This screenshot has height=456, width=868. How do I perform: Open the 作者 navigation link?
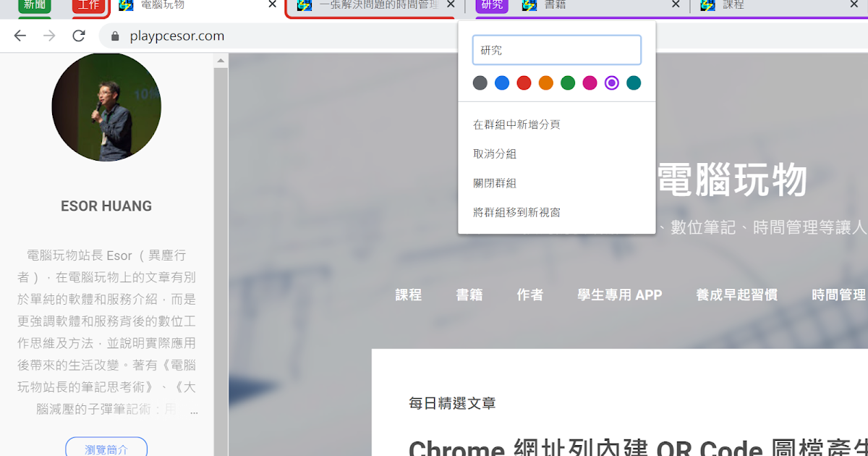(530, 295)
